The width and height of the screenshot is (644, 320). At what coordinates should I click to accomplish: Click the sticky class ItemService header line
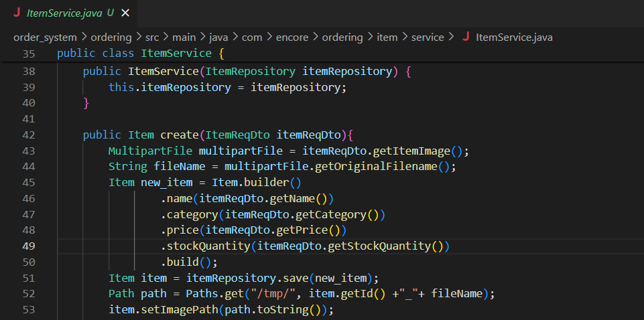tap(322, 54)
